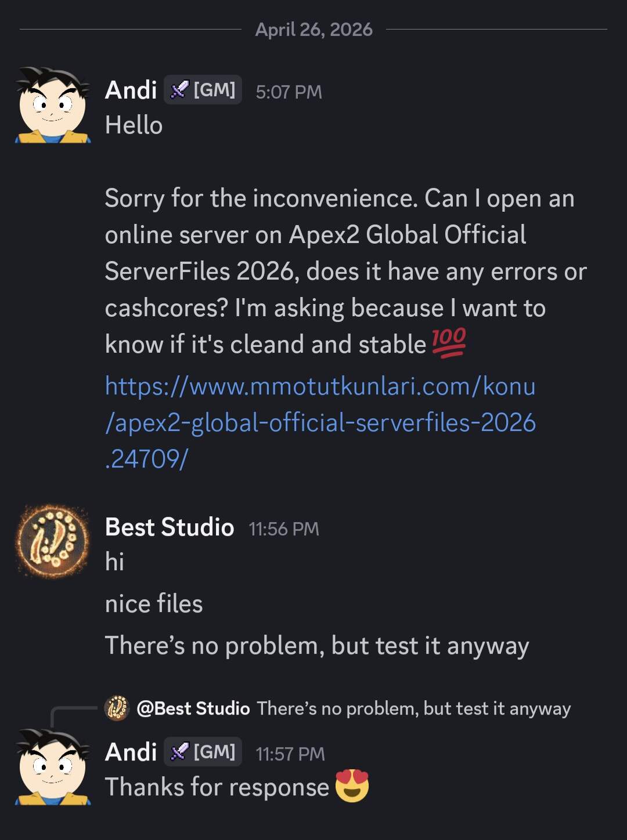Click the Best Studio flaming avatar
The width and height of the screenshot is (627, 840).
[53, 541]
